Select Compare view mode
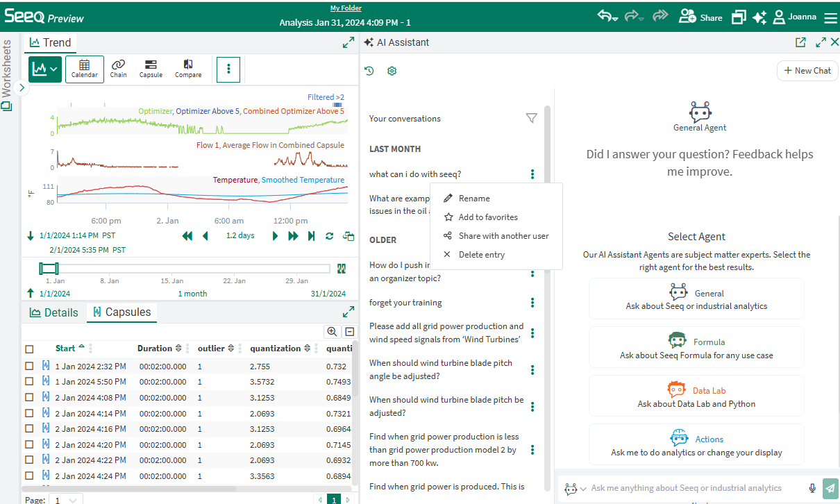The image size is (840, 504). point(188,69)
